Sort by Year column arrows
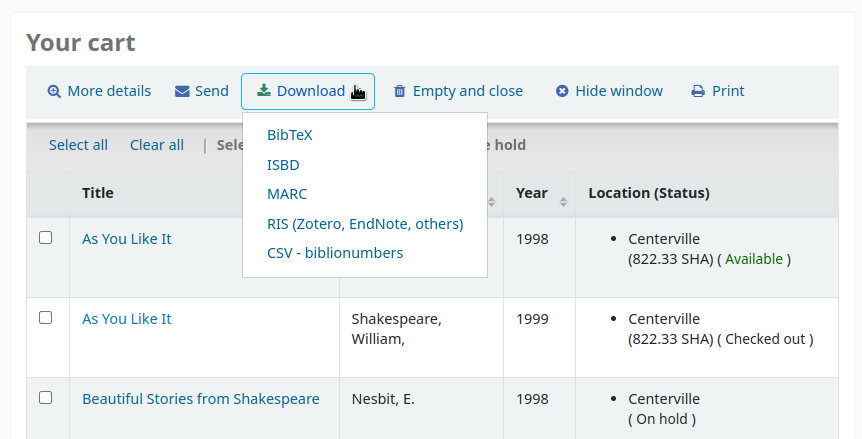862x439 pixels. click(x=563, y=202)
